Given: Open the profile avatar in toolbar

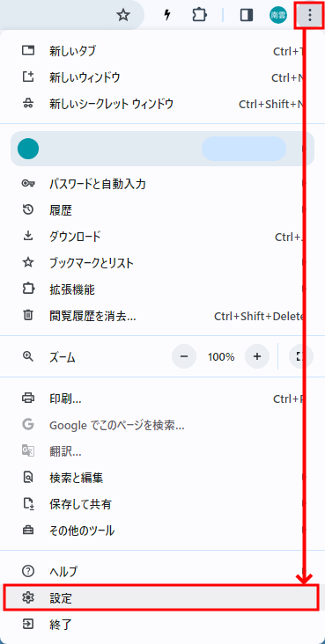Looking at the screenshot, I should [x=278, y=16].
